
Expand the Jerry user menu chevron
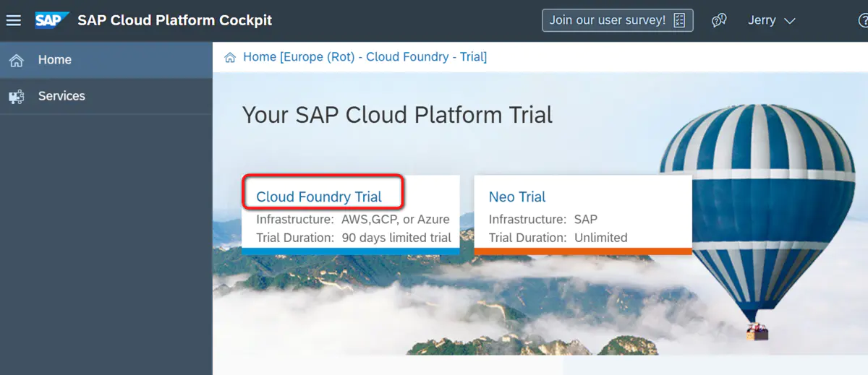click(x=789, y=21)
